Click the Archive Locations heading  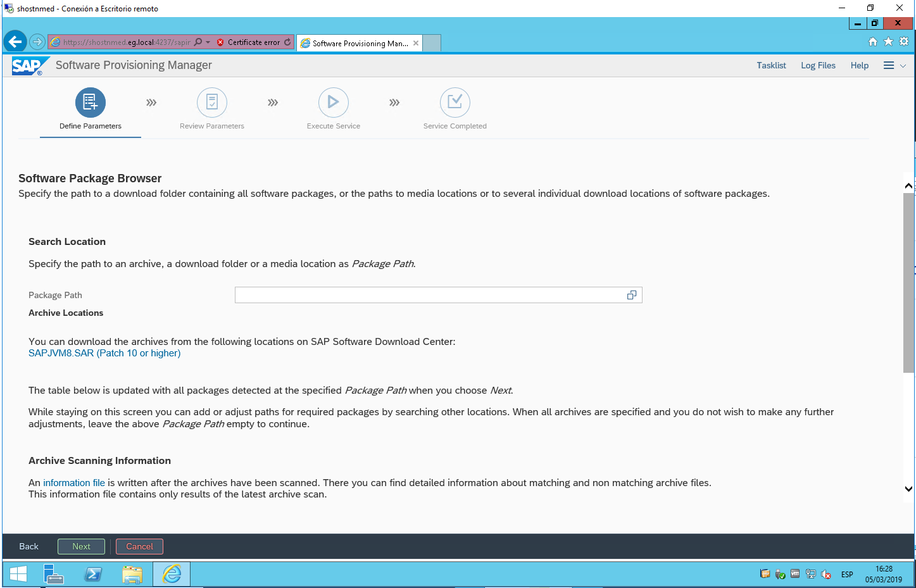[66, 313]
